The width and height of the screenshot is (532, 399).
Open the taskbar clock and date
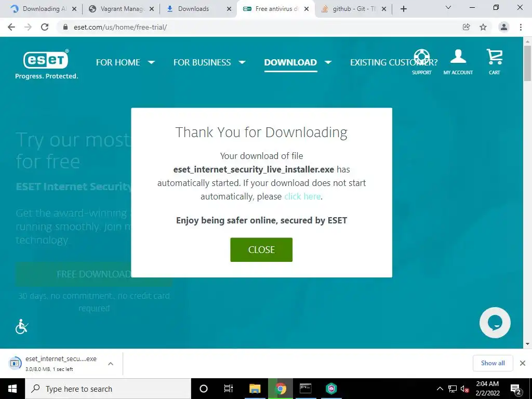(x=487, y=389)
